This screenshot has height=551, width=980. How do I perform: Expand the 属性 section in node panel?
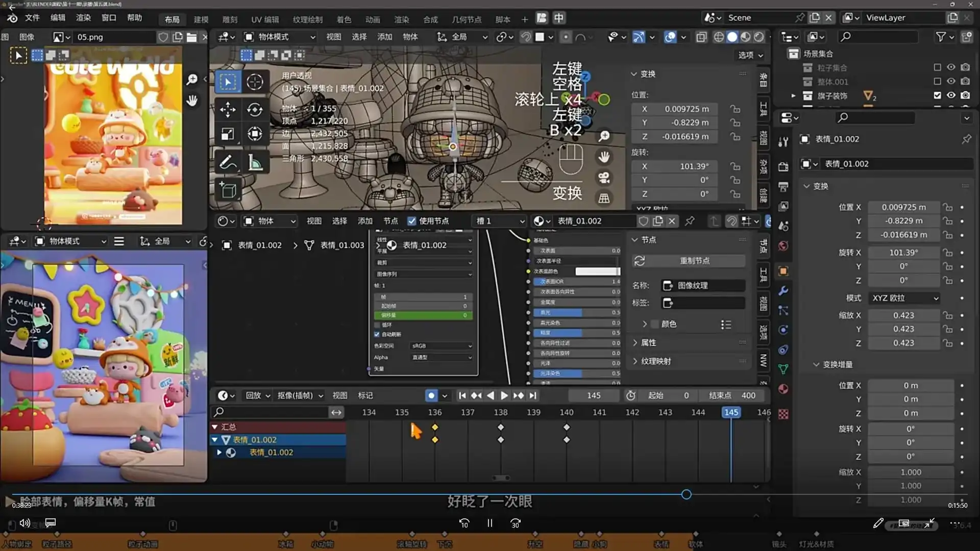click(x=648, y=342)
